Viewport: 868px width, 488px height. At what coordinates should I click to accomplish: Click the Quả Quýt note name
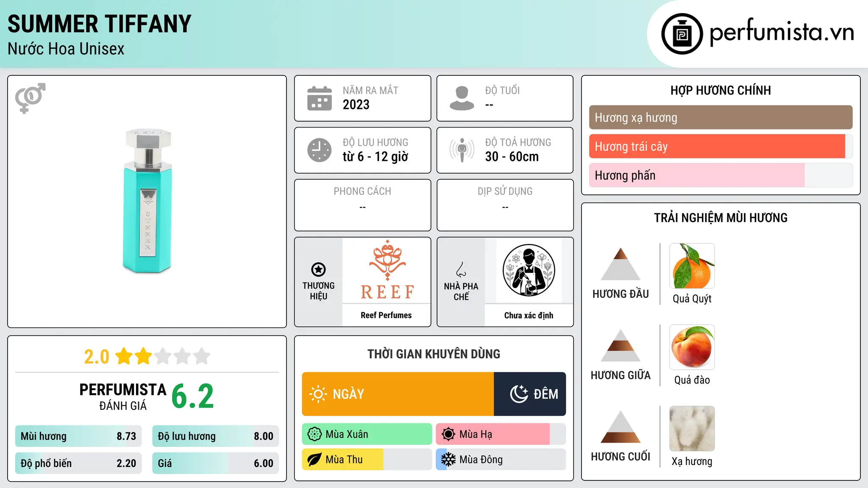pyautogui.click(x=692, y=299)
